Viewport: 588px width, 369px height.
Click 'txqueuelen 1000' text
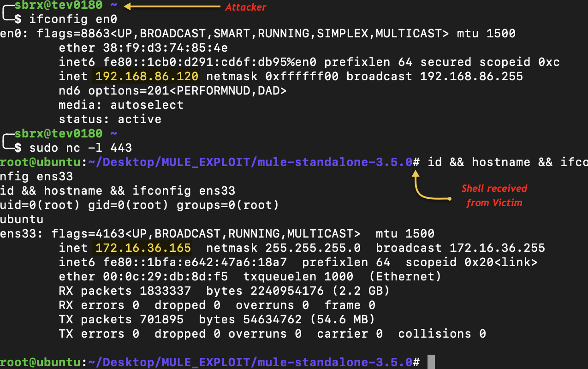[298, 277]
